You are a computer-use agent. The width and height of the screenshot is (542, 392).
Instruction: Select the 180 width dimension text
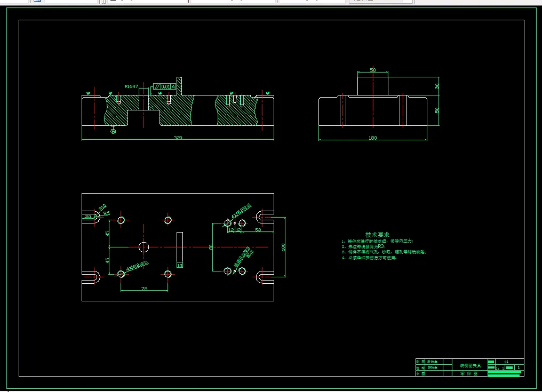coord(372,138)
